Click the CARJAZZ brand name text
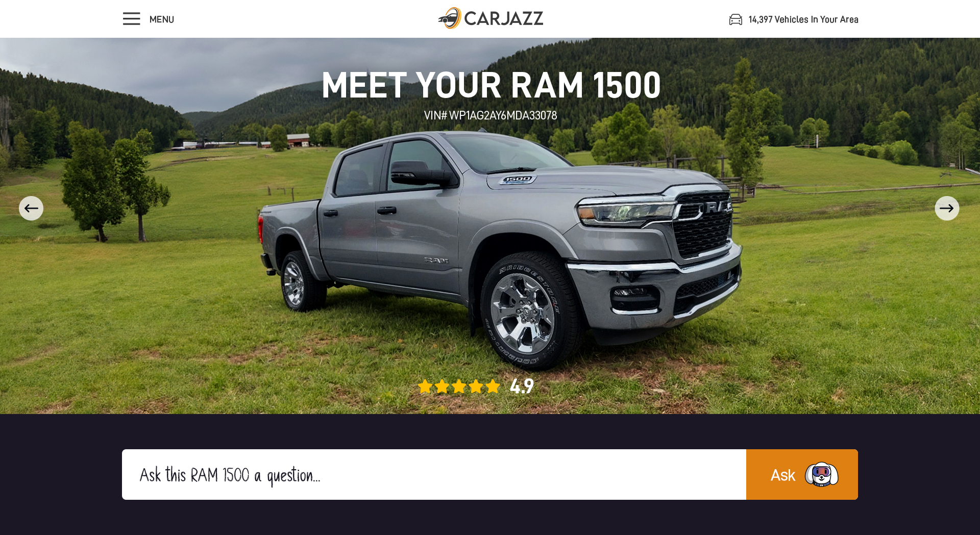980x535 pixels. pos(503,18)
